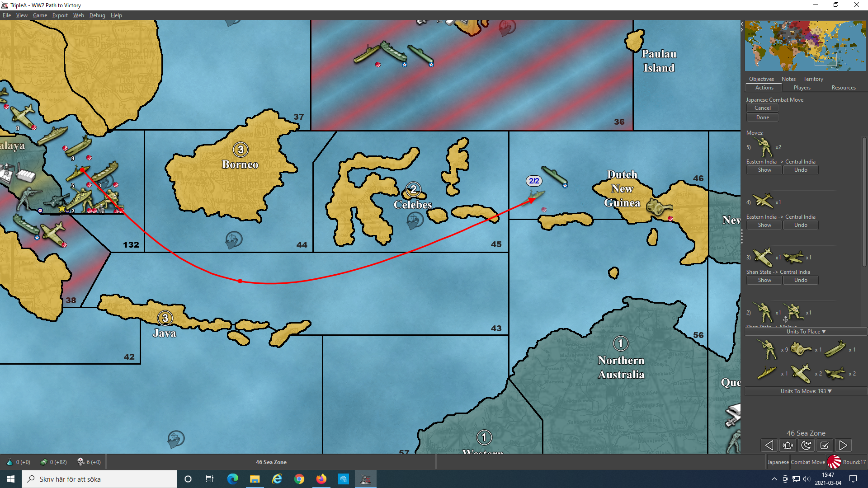Open Firefox from the taskbar
The width and height of the screenshot is (868, 488).
pyautogui.click(x=321, y=479)
